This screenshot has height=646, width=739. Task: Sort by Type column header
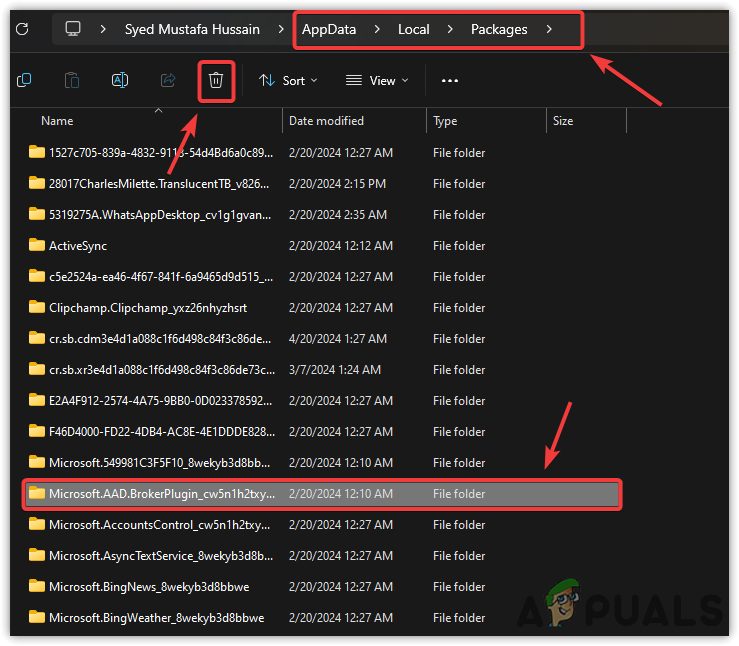click(x=445, y=121)
